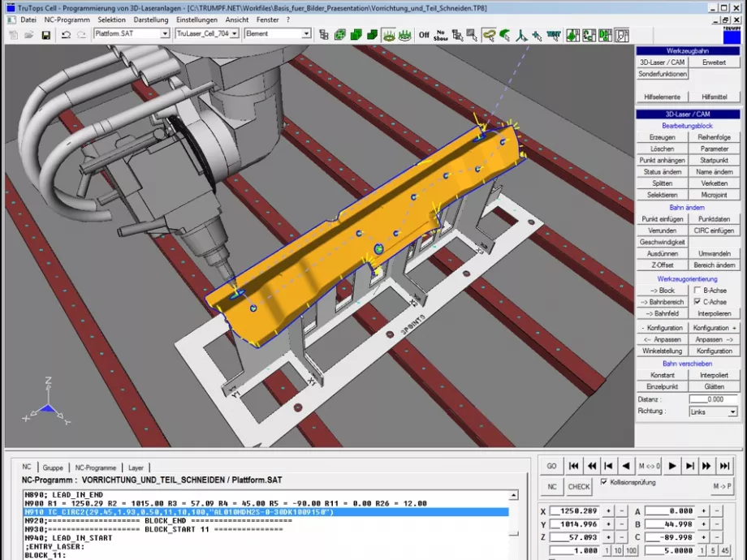
Task: Open the Richtung 'Links' dropdown
Action: tap(732, 412)
